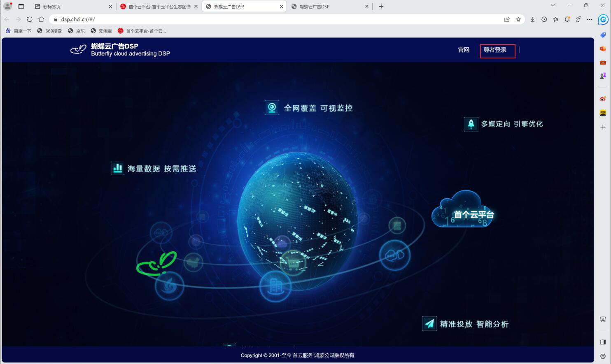611x364 pixels.
Task: Click the webcam icon beside 全网覆盖 可视监控
Action: tap(272, 108)
